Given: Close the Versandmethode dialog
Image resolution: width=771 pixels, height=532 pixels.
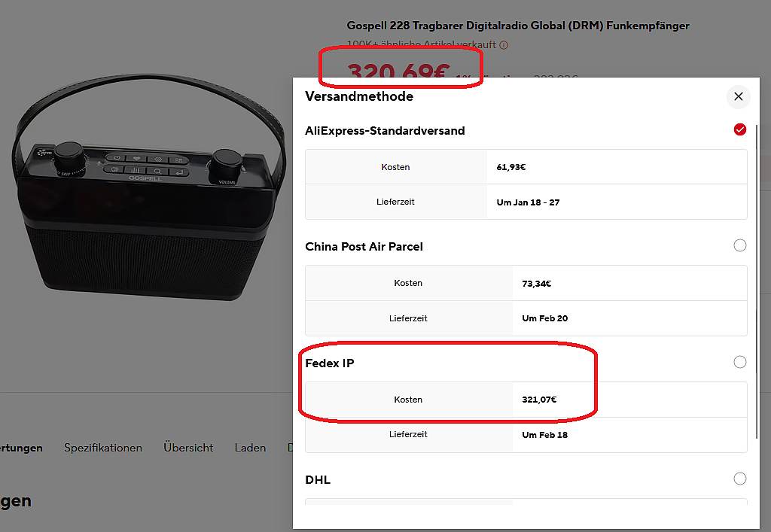Looking at the screenshot, I should point(738,96).
